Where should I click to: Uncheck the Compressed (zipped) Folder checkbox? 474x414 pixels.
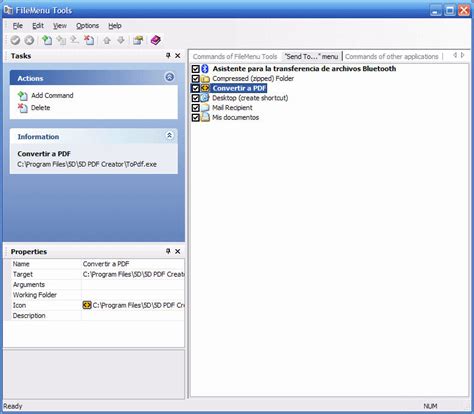click(x=196, y=79)
